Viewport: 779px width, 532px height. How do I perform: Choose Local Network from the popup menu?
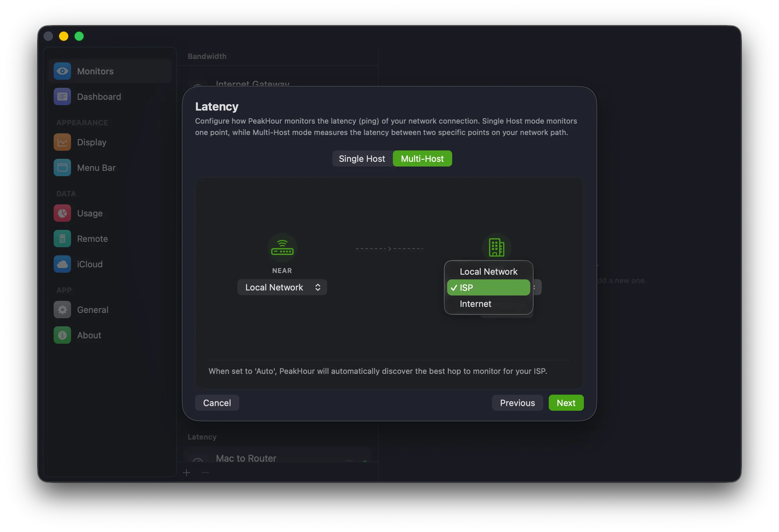click(x=488, y=271)
